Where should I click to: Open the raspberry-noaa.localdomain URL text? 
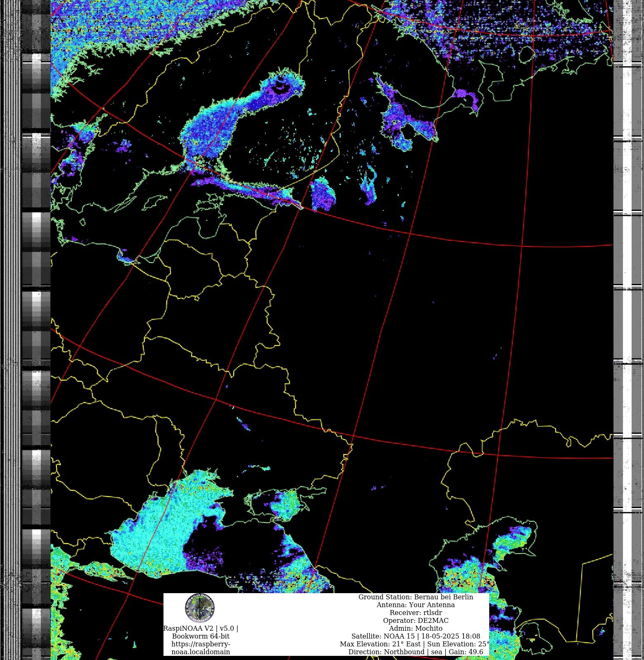click(201, 648)
